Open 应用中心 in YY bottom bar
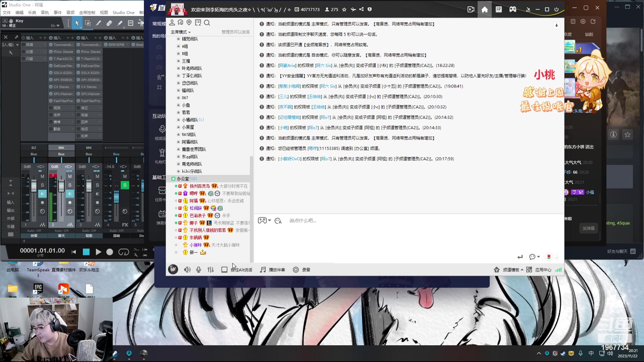 tap(539, 270)
